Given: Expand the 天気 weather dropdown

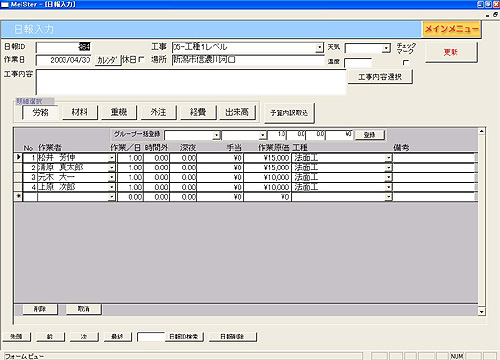Looking at the screenshot, I should click(386, 48).
